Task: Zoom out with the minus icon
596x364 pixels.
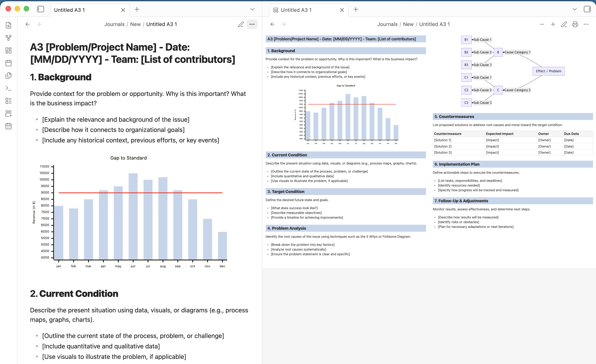Action: tap(542, 24)
